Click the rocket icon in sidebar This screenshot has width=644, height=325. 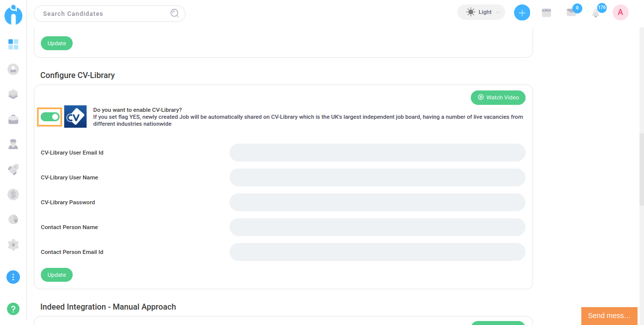click(x=13, y=169)
